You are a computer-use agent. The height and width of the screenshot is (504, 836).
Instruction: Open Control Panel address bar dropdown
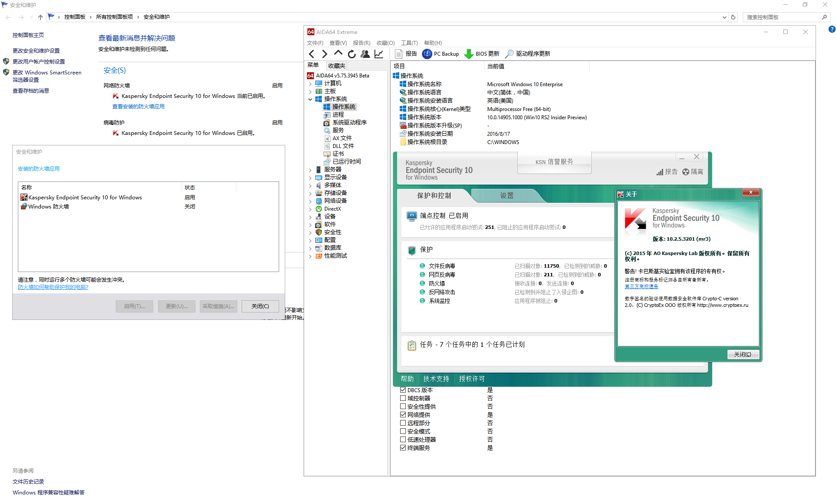click(724, 17)
